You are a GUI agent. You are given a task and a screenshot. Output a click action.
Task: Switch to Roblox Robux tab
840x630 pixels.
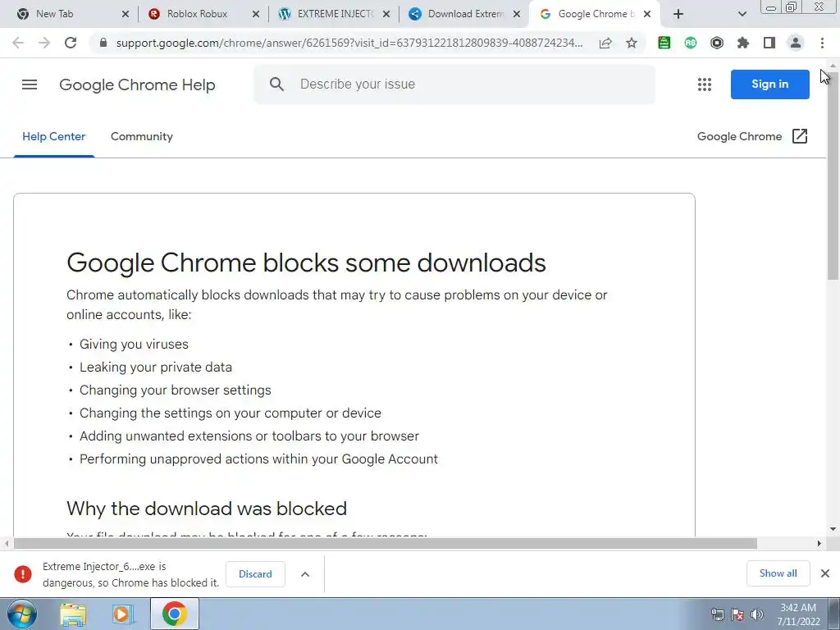click(x=197, y=14)
